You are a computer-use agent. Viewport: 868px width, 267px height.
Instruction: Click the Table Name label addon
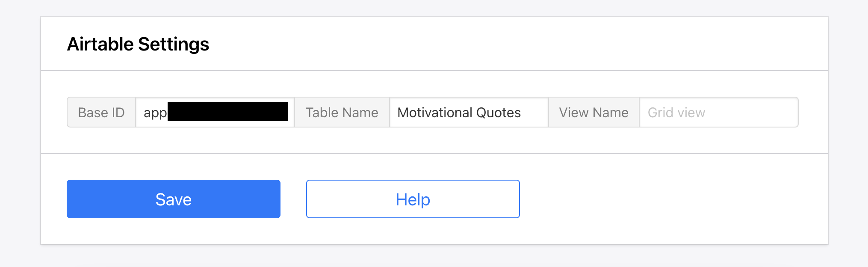(342, 113)
